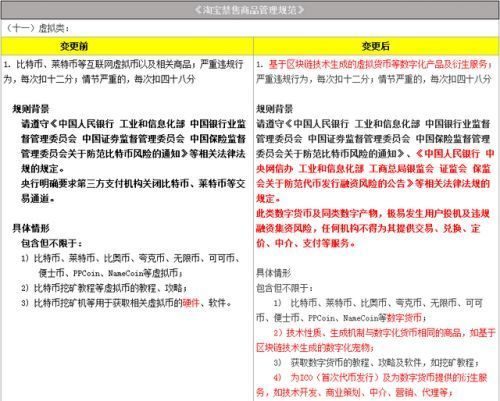Click the 变更后 column header

(x=376, y=46)
